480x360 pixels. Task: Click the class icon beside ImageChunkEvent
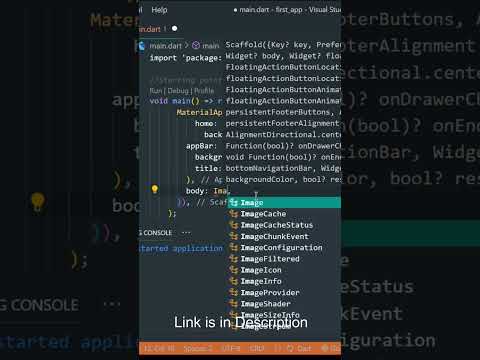click(234, 237)
